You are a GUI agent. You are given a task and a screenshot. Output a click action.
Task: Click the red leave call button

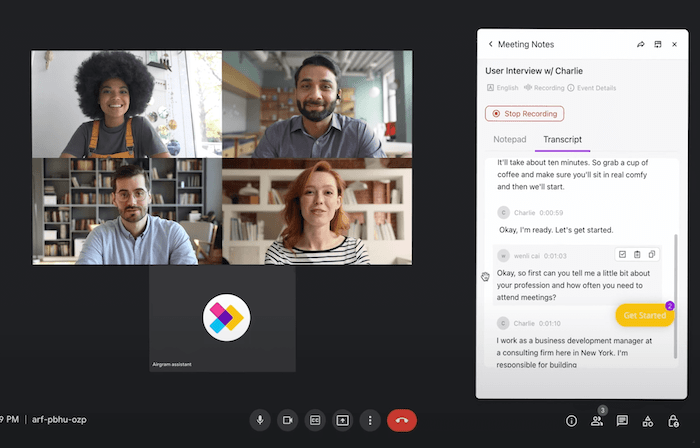click(402, 420)
